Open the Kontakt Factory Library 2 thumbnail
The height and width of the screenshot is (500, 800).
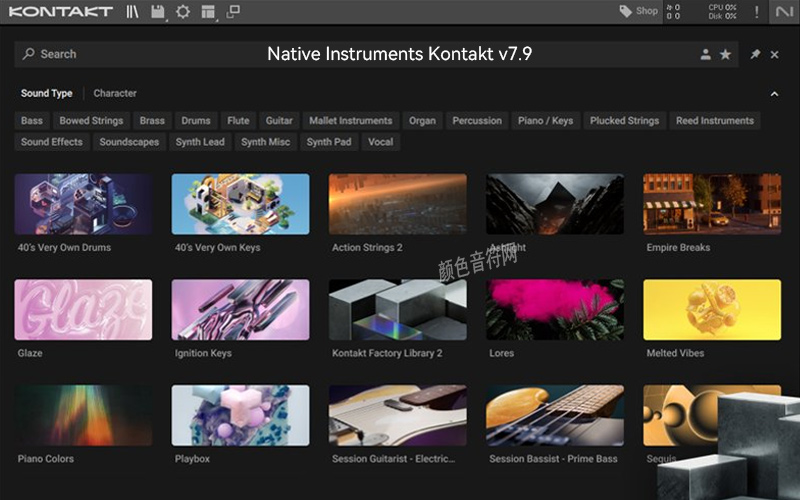point(397,310)
